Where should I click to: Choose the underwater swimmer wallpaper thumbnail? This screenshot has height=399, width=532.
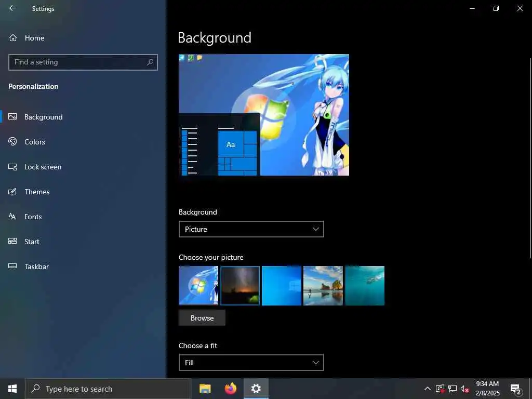tap(365, 286)
